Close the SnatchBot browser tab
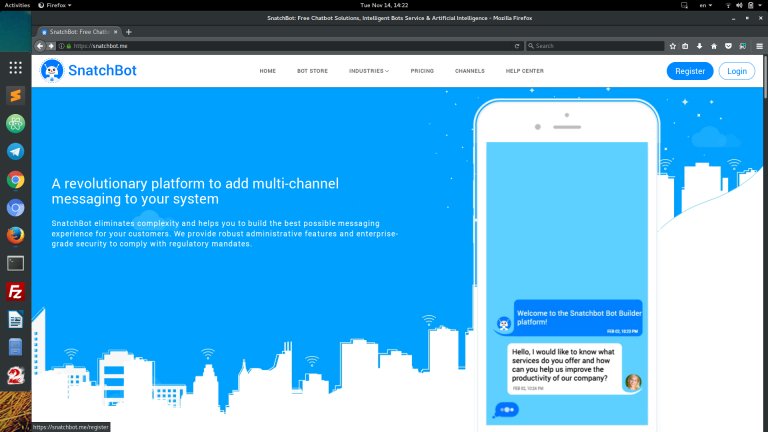The image size is (768, 432). pyautogui.click(x=116, y=32)
